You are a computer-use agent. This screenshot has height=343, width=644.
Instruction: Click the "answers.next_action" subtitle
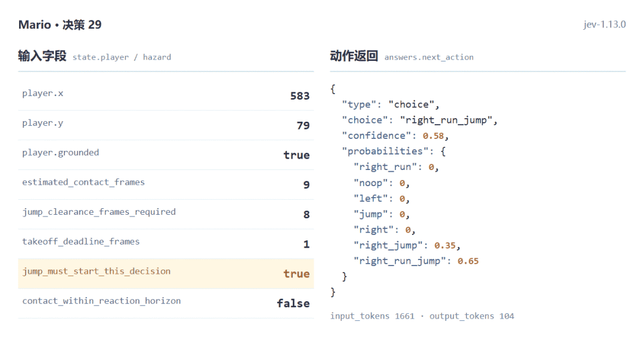[x=429, y=57]
